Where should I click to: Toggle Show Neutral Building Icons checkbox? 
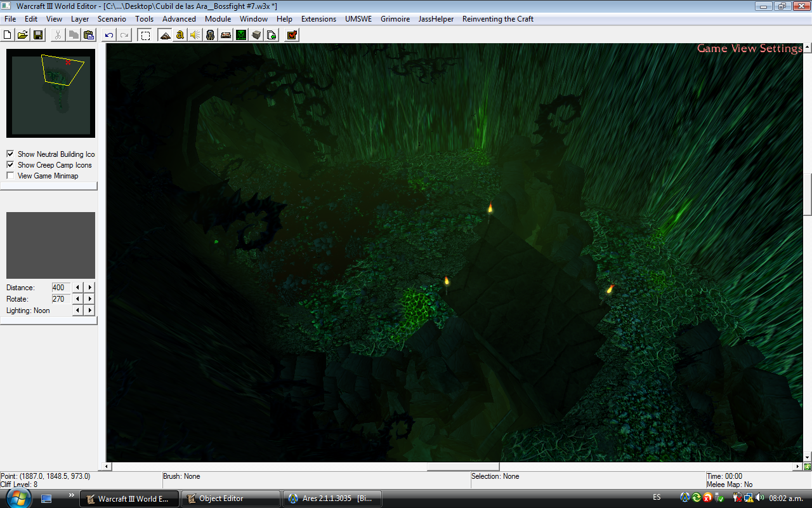[x=10, y=154]
